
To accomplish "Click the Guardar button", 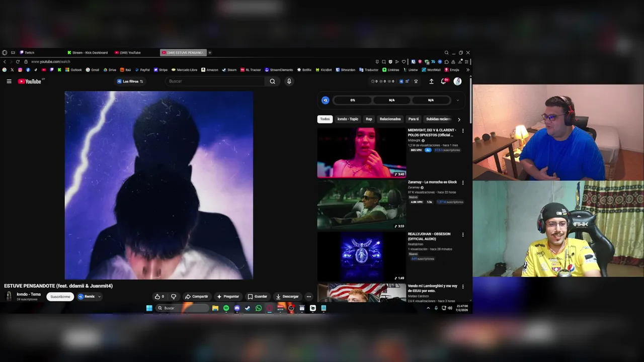I will tap(258, 297).
